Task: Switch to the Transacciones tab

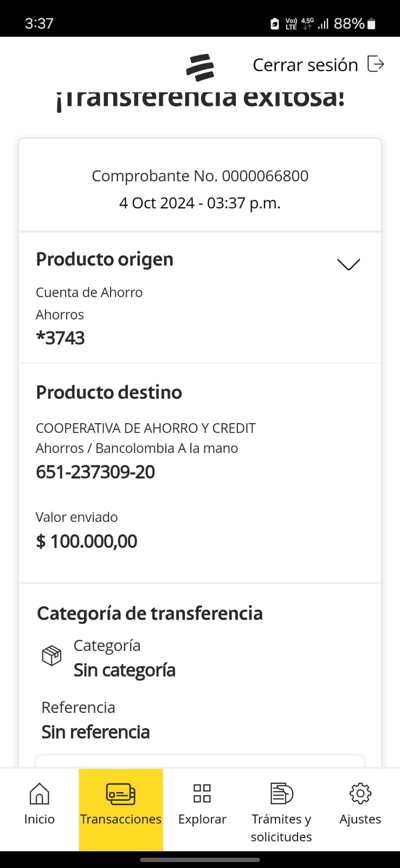Action: (121, 819)
